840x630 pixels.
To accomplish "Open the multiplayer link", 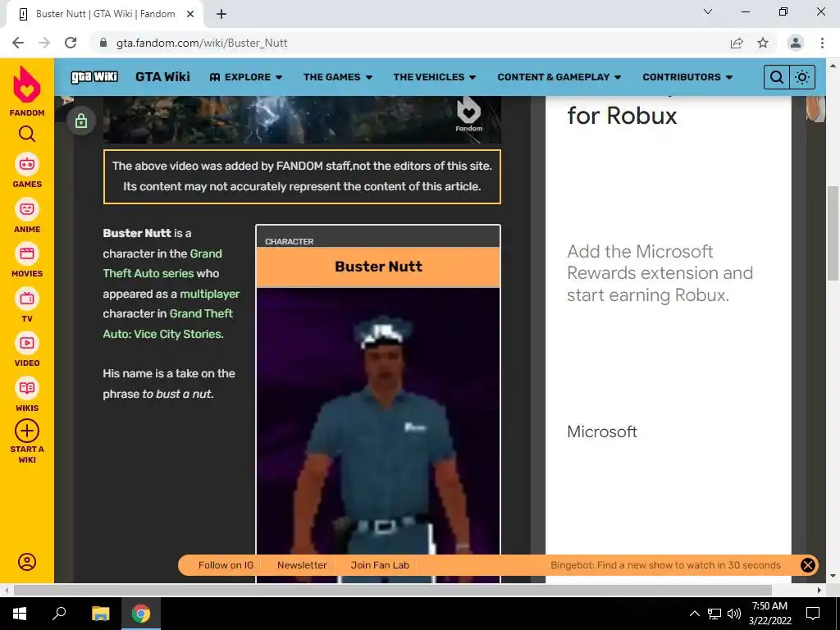I will [210, 294].
